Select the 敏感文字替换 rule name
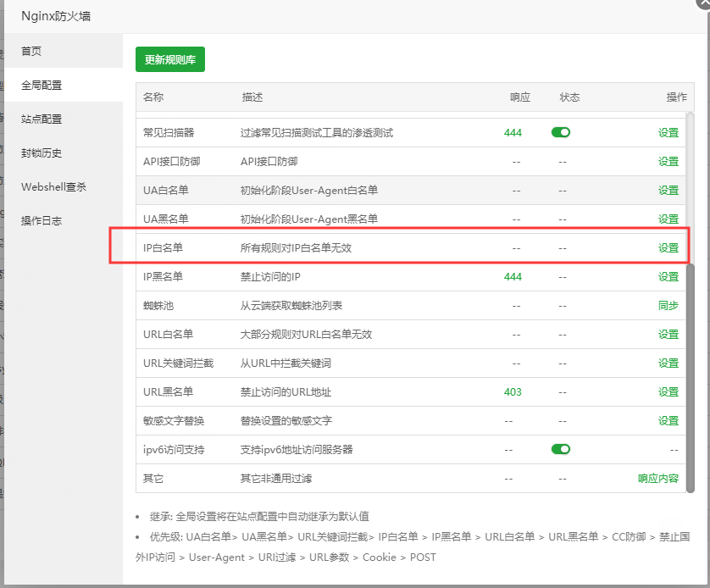Screen dimensions: 710x588 (x=174, y=420)
